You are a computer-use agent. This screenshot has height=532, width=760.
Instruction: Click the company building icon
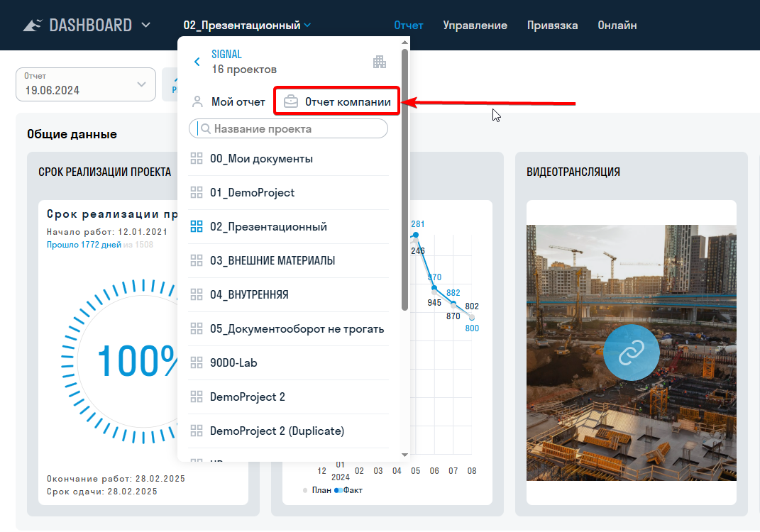tap(380, 62)
